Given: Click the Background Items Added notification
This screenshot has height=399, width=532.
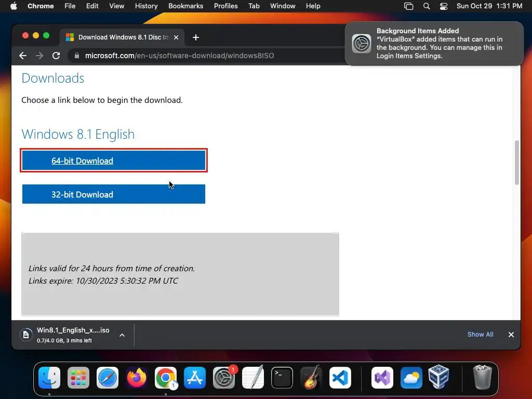Looking at the screenshot, I should [x=434, y=44].
